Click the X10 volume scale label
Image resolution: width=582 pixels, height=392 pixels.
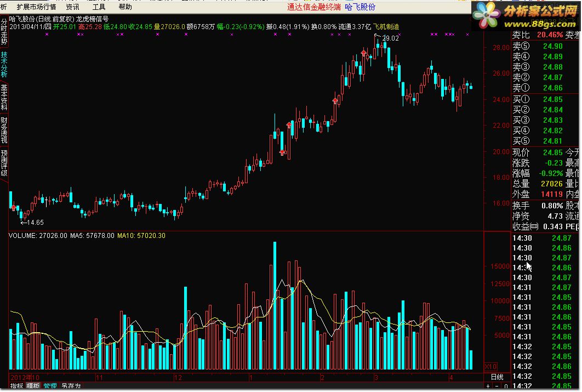point(490,367)
